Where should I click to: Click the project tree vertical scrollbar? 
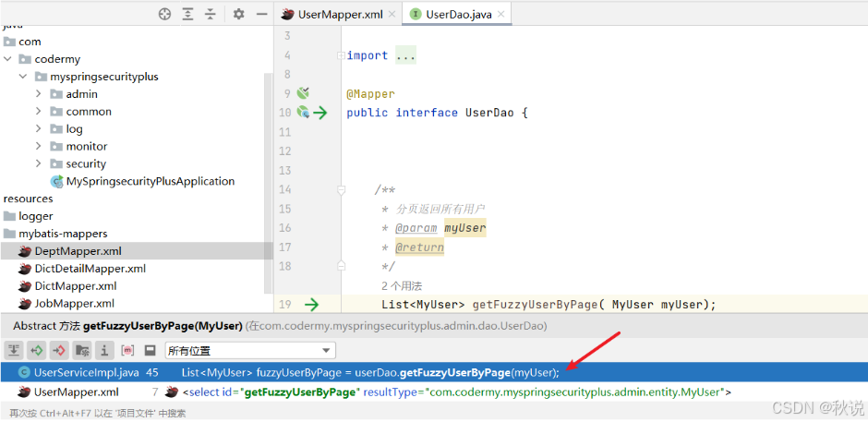269,183
